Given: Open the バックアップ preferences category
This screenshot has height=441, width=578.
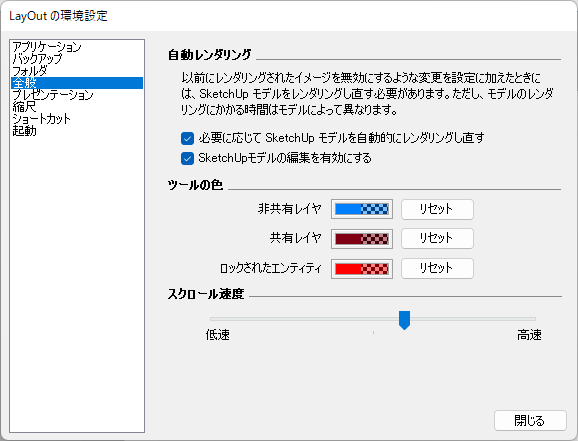Looking at the screenshot, I should (37, 59).
